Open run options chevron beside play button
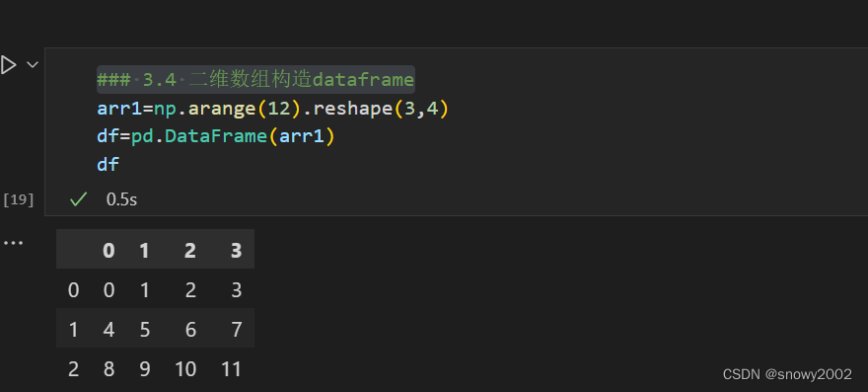The height and width of the screenshot is (392, 868). [33, 65]
